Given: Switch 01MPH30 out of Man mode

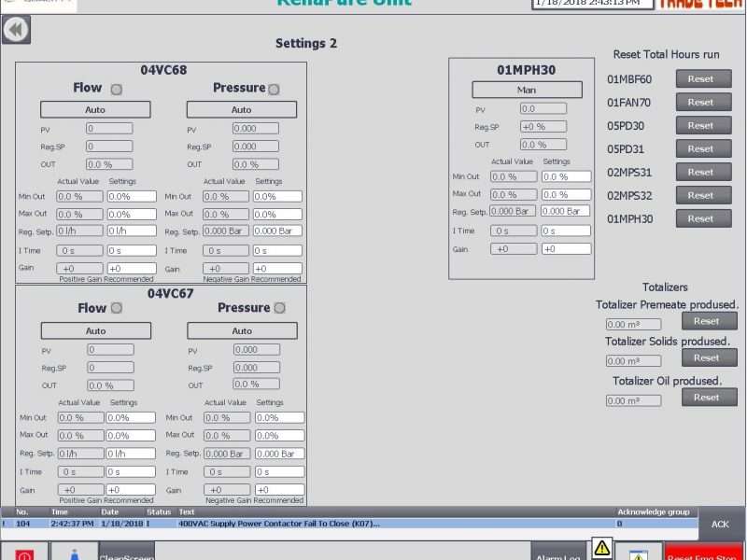Looking at the screenshot, I should click(526, 90).
